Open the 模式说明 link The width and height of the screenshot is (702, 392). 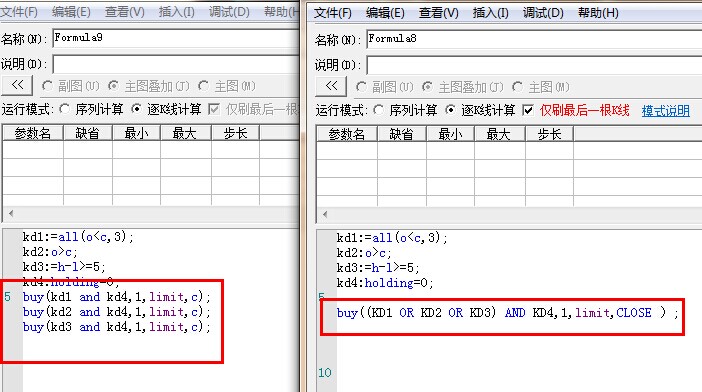[x=665, y=111]
